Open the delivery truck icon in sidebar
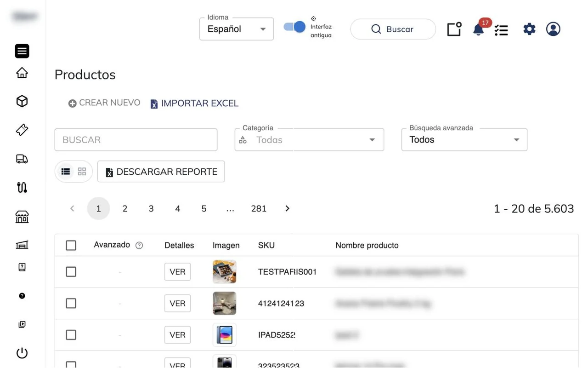This screenshot has height=368, width=588. pyautogui.click(x=22, y=159)
